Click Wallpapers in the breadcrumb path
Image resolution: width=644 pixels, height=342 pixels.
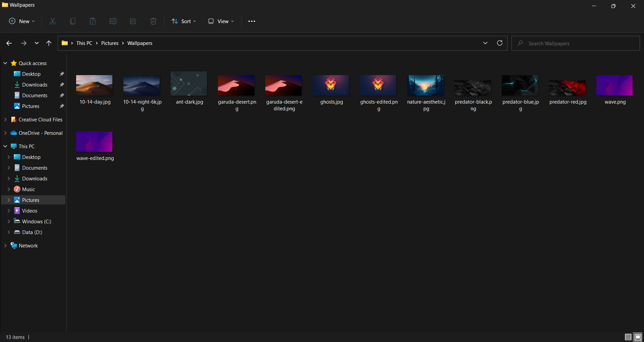[x=140, y=43]
